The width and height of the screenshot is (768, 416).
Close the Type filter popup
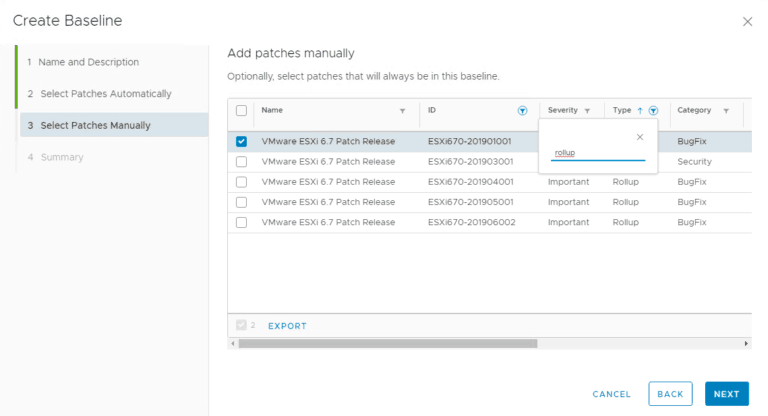click(x=640, y=137)
